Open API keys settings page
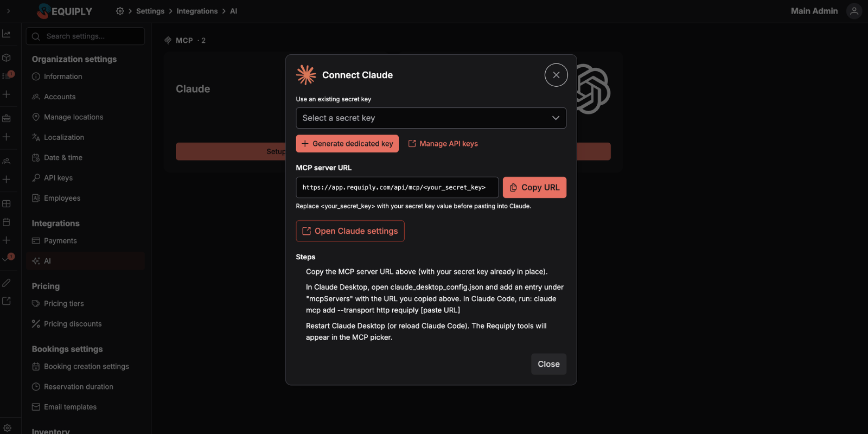868x434 pixels. (x=85, y=178)
